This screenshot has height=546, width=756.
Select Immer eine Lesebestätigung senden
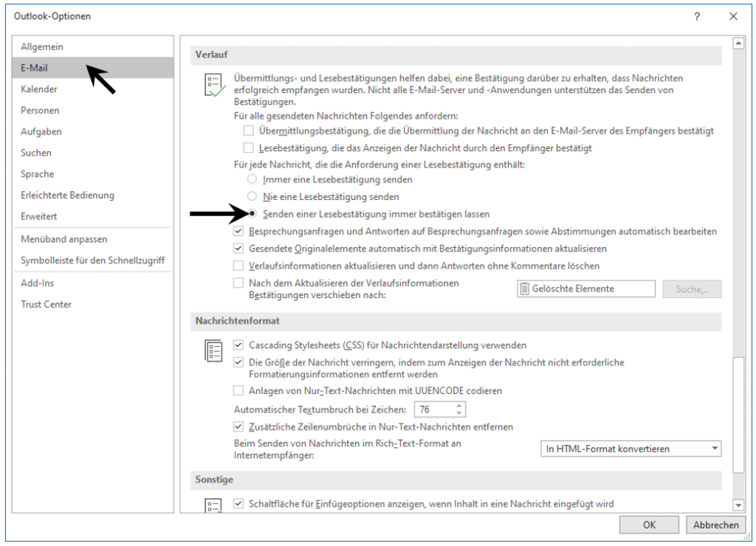click(x=252, y=179)
